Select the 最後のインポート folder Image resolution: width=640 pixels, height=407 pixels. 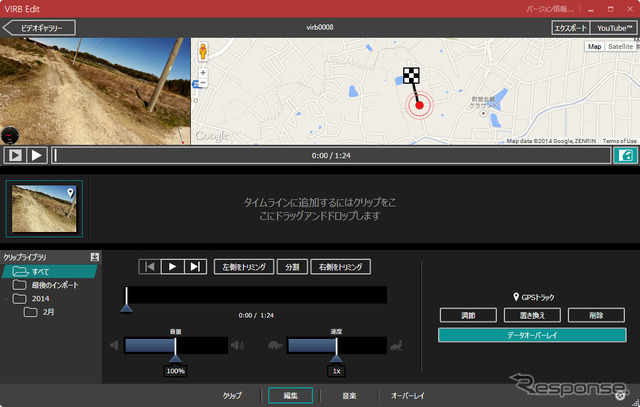pos(45,285)
